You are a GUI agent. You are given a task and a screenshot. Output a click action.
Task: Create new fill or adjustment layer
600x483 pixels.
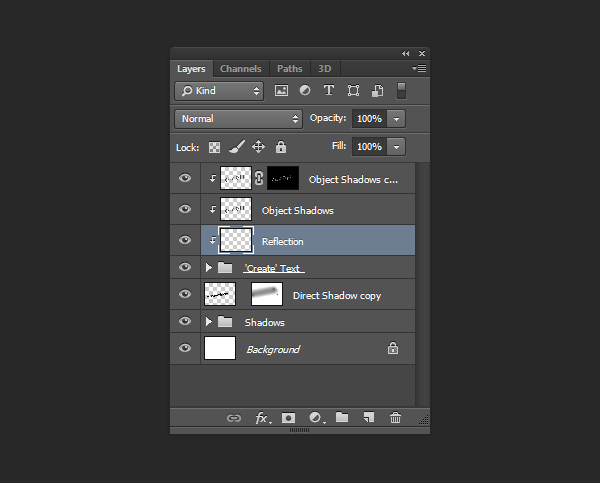coord(317,418)
